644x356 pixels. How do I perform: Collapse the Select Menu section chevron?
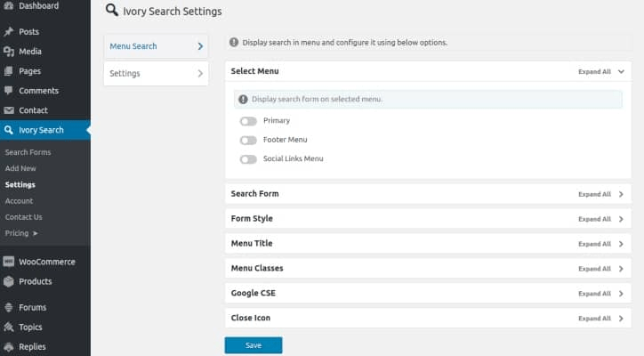[621, 71]
